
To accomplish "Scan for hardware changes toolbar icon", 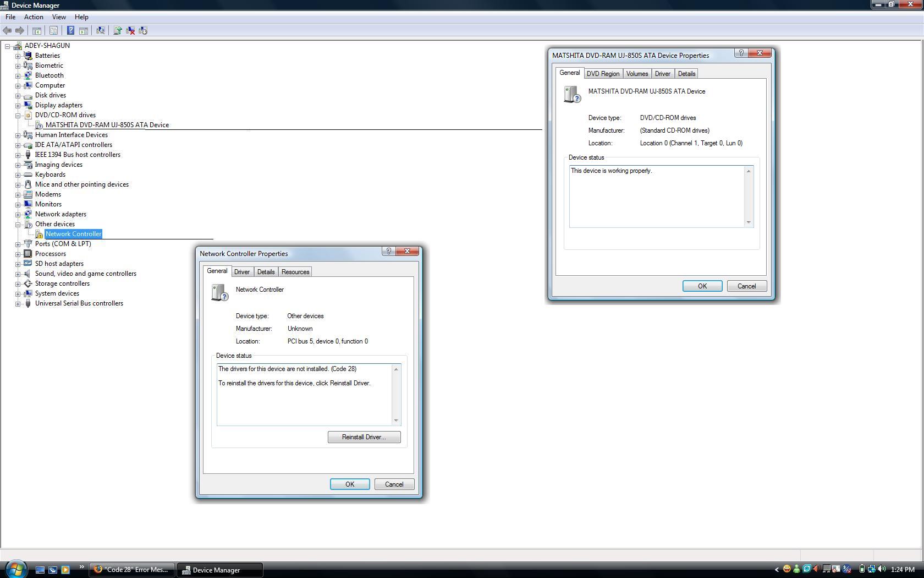I will tap(101, 30).
